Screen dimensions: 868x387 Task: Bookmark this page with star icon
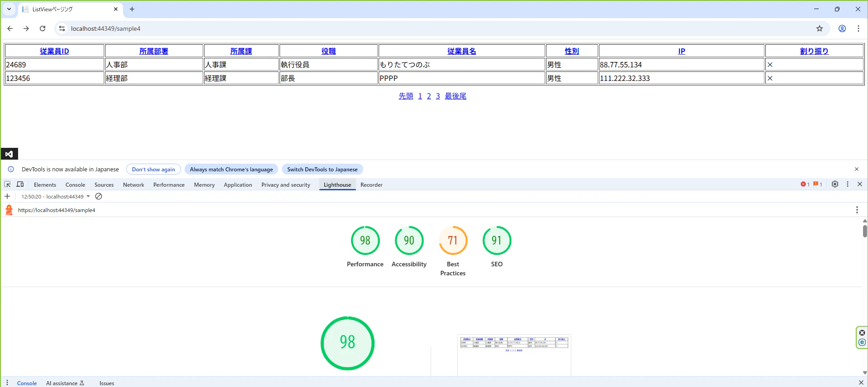point(820,28)
